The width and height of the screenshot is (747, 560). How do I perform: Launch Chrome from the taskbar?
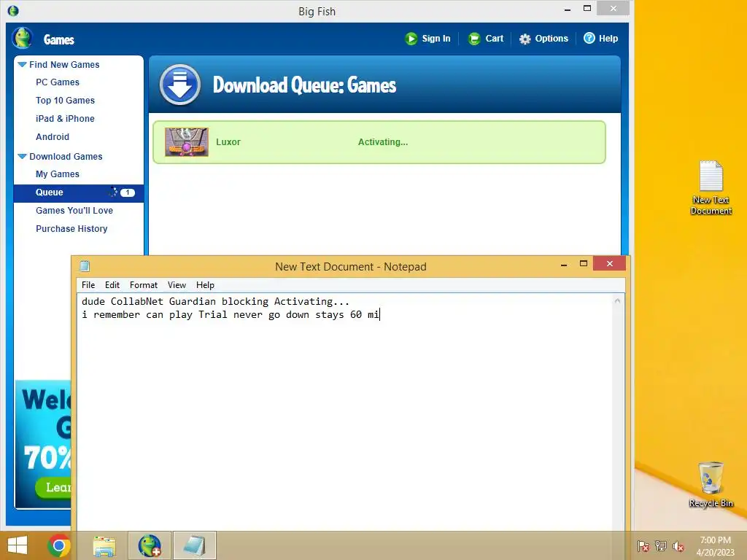pyautogui.click(x=59, y=545)
